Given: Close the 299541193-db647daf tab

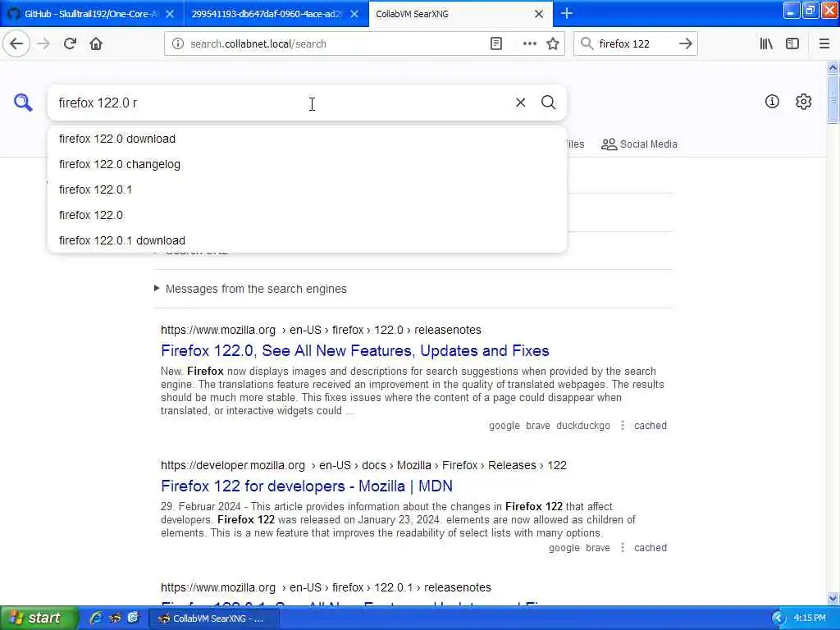Looking at the screenshot, I should pyautogui.click(x=354, y=14).
